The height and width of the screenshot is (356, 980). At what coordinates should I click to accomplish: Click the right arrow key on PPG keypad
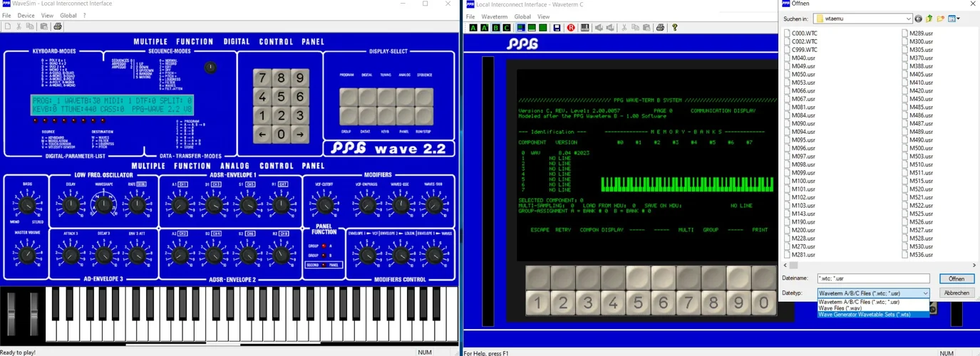coord(300,134)
